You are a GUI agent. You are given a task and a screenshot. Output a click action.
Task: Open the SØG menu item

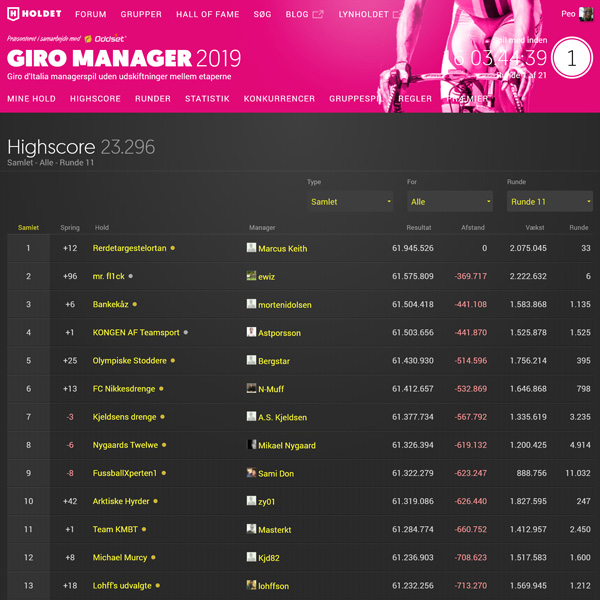tap(262, 14)
